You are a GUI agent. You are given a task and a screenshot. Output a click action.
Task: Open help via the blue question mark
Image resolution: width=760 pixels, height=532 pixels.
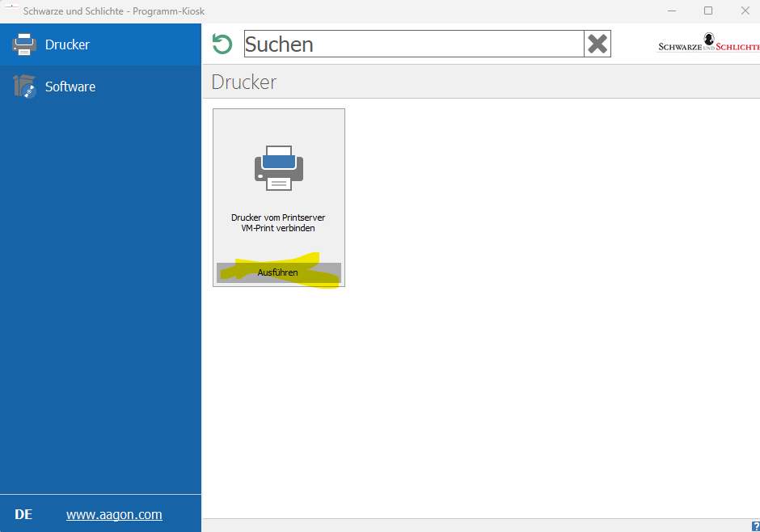755,526
